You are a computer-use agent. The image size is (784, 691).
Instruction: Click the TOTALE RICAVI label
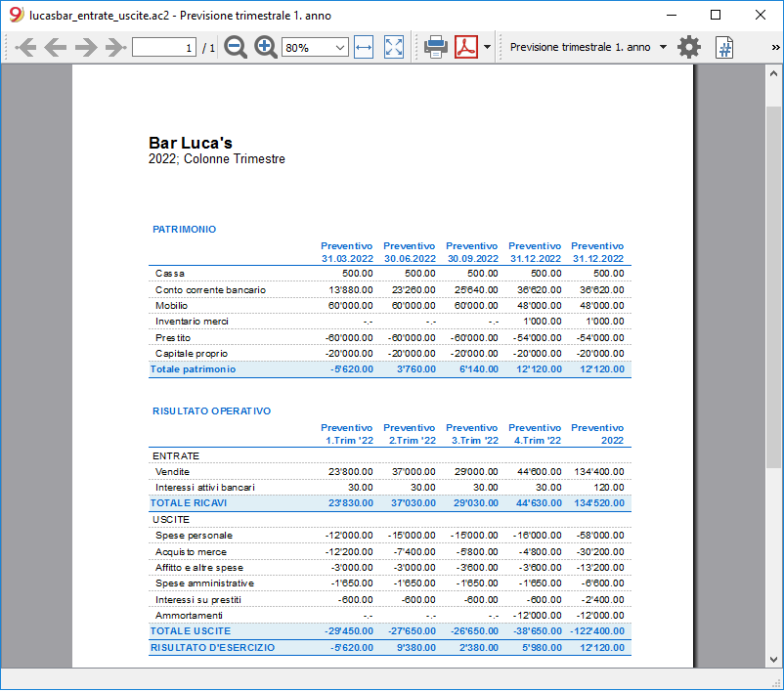point(189,503)
